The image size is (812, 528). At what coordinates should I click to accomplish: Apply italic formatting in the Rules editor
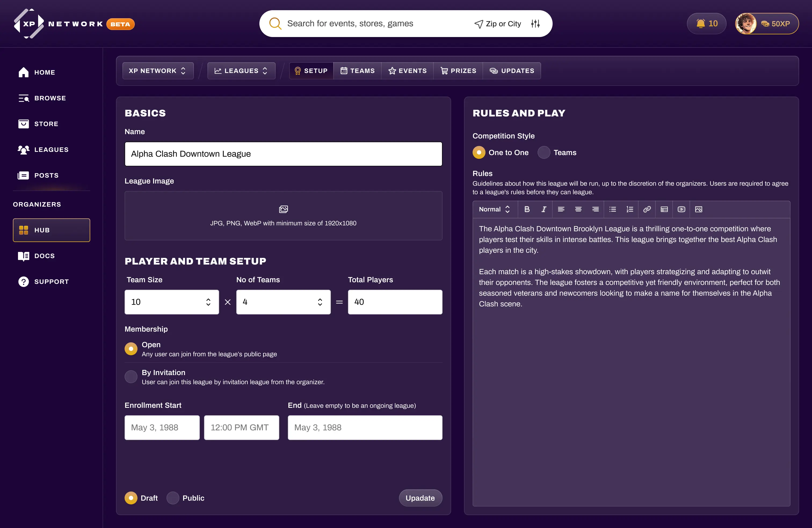tap(544, 209)
